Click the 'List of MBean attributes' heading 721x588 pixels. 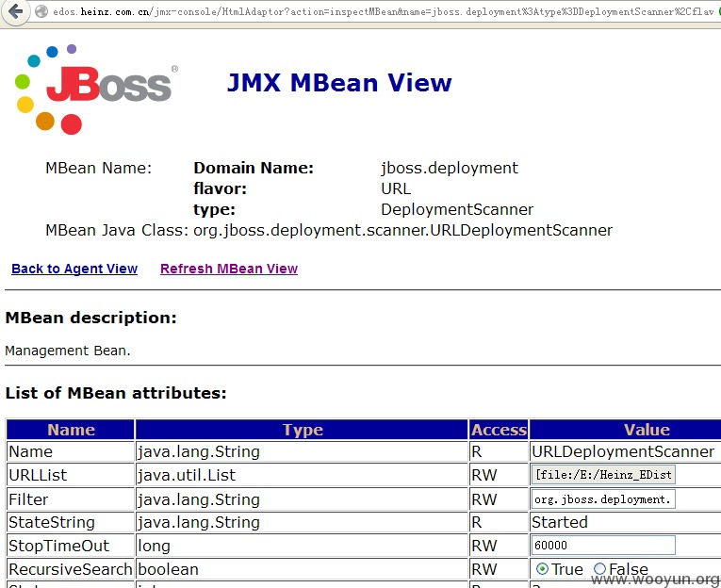point(116,393)
